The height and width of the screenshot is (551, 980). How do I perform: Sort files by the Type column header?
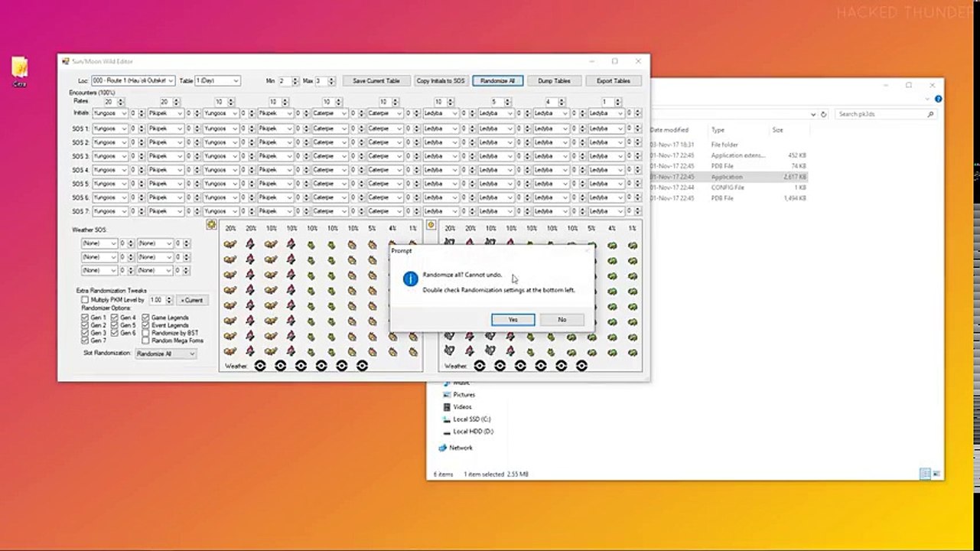point(718,130)
